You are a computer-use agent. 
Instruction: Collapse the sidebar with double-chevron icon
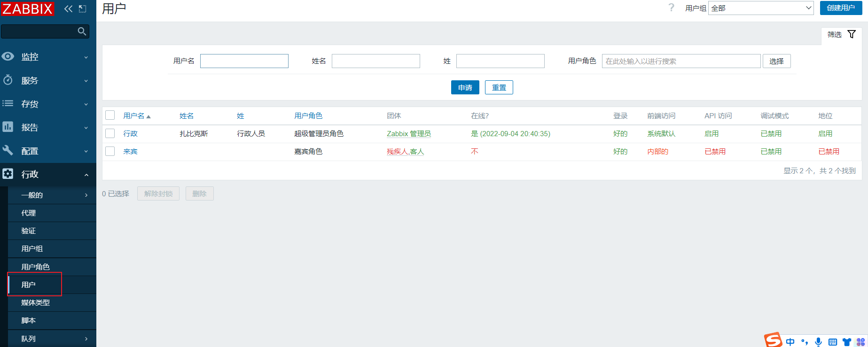click(x=69, y=8)
